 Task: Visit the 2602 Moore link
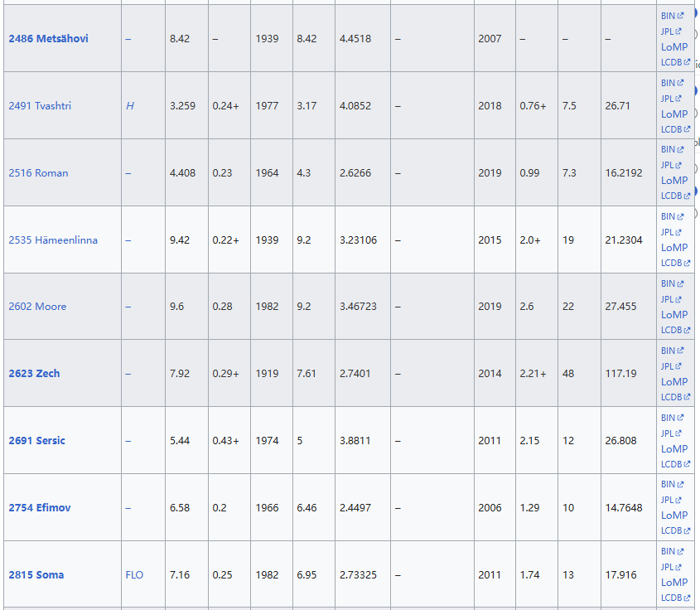(x=37, y=307)
